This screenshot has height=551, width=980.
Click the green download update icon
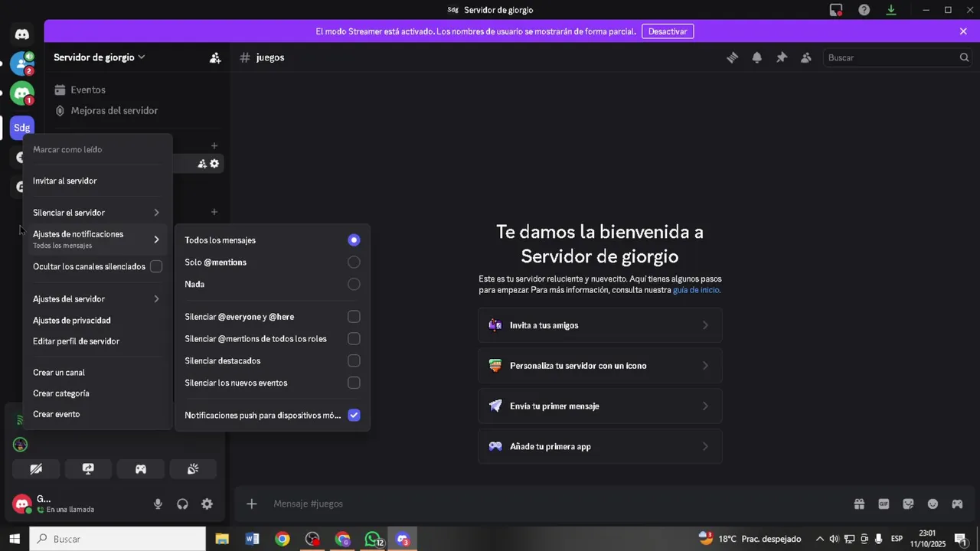pyautogui.click(x=891, y=10)
